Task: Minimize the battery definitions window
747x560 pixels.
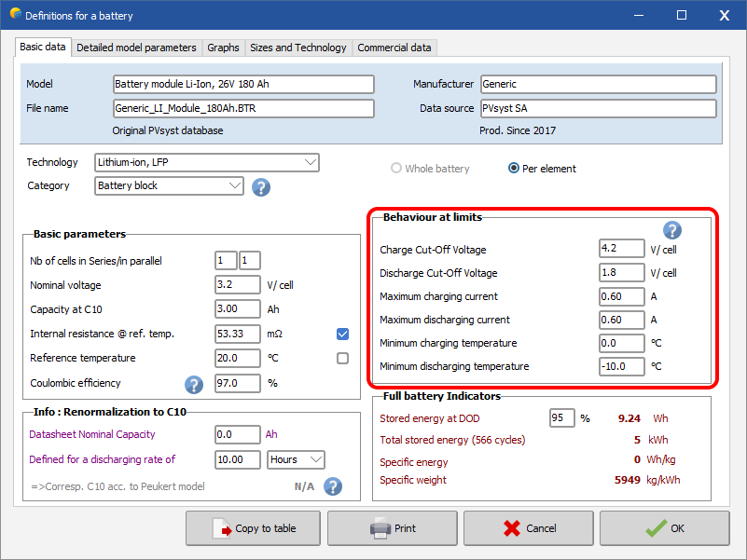Action: 639,15
